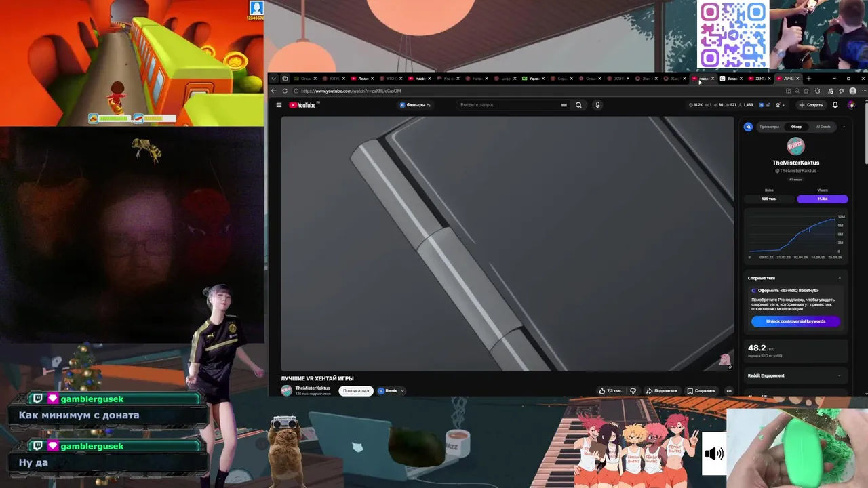Open the YouTube hamburger guide menu
The height and width of the screenshot is (488, 868).
[x=279, y=105]
